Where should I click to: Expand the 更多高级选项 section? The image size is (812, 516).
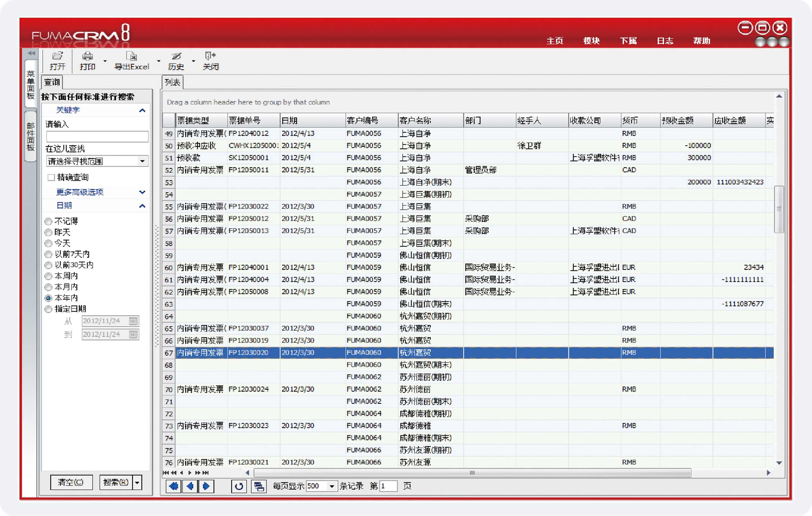pos(142,192)
